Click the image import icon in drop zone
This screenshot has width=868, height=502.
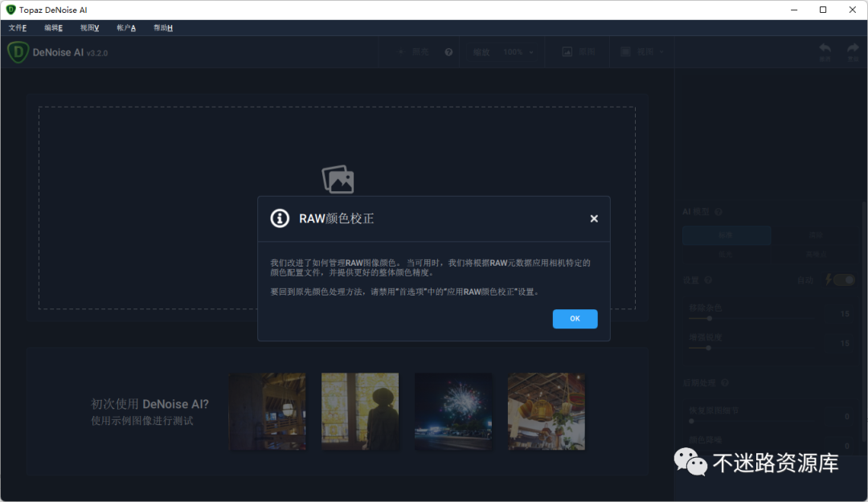point(338,179)
